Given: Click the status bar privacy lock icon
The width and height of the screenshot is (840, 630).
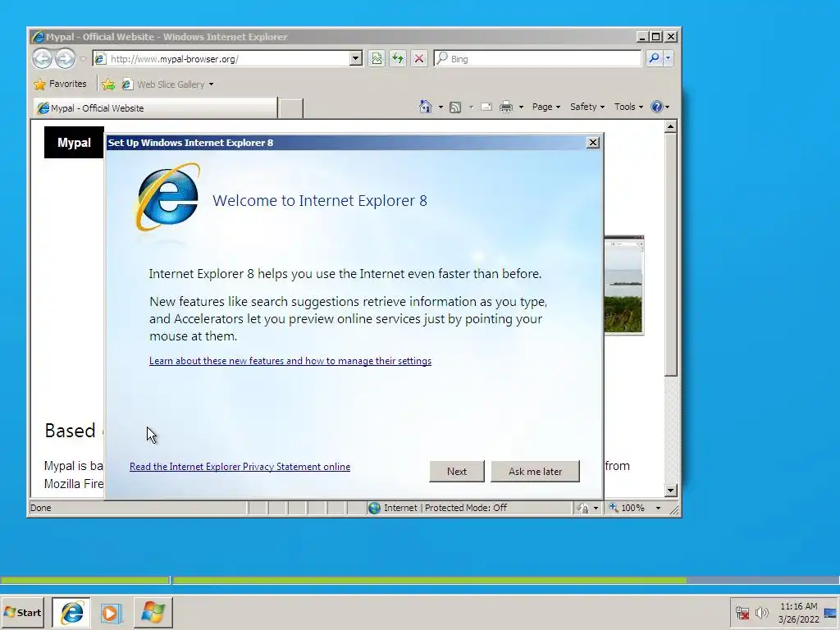Looking at the screenshot, I should (583, 508).
